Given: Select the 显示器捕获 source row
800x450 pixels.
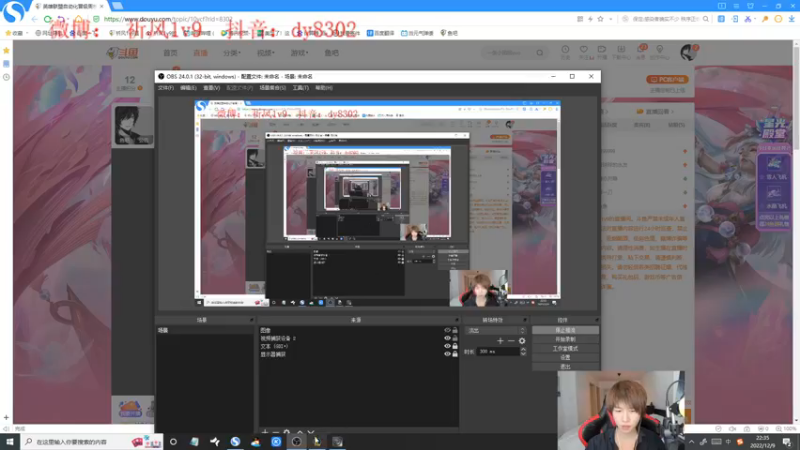Looking at the screenshot, I should 359,354.
